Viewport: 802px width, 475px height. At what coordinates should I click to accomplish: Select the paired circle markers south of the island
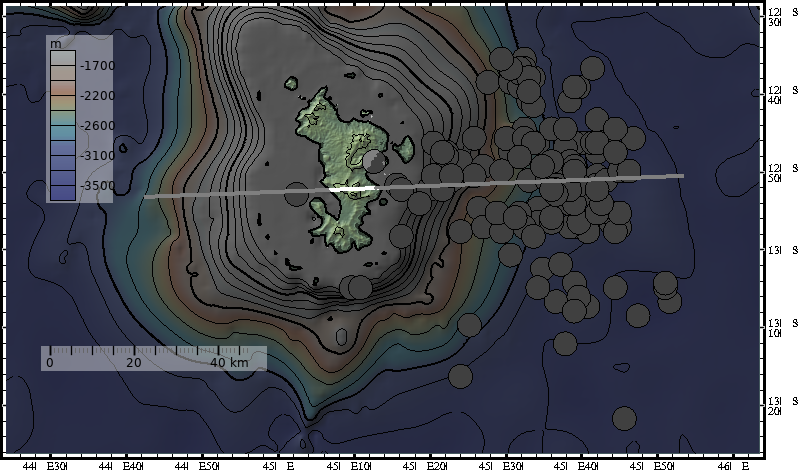357,287
